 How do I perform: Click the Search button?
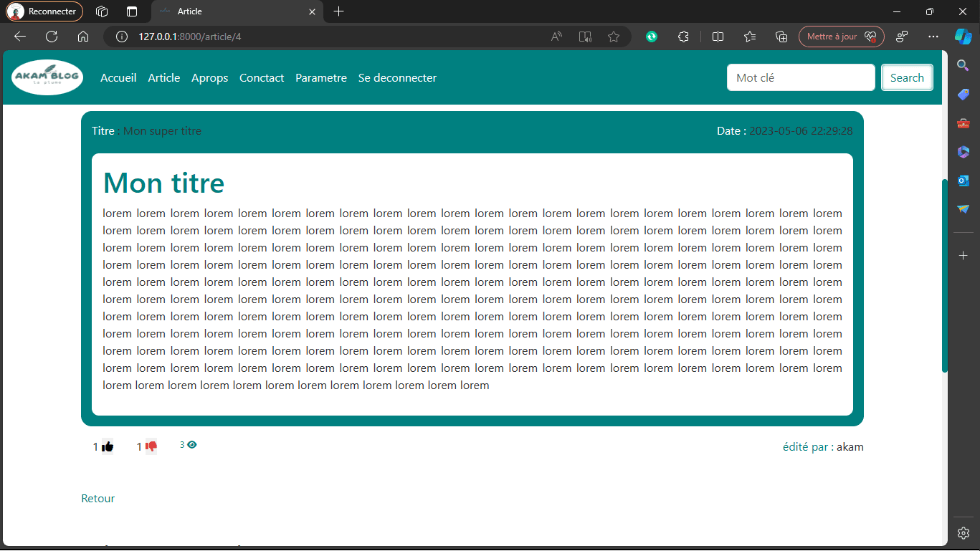tap(907, 78)
